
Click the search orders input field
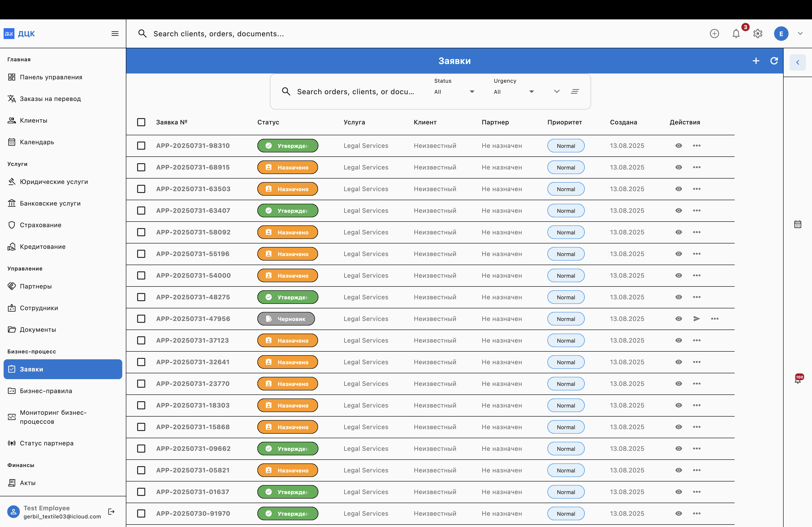point(355,91)
